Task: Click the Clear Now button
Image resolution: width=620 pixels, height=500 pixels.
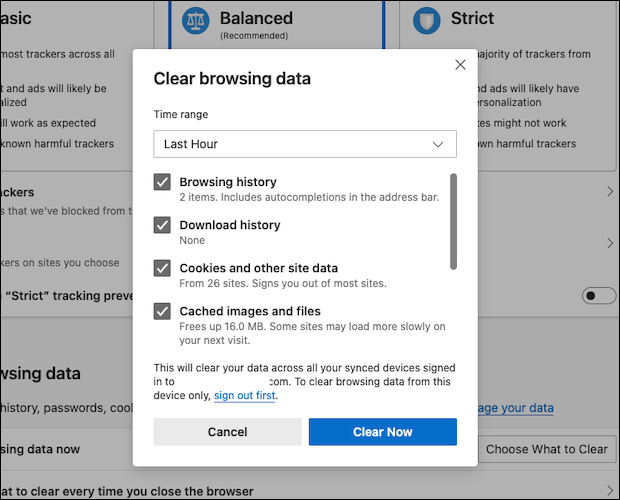Action: (383, 432)
